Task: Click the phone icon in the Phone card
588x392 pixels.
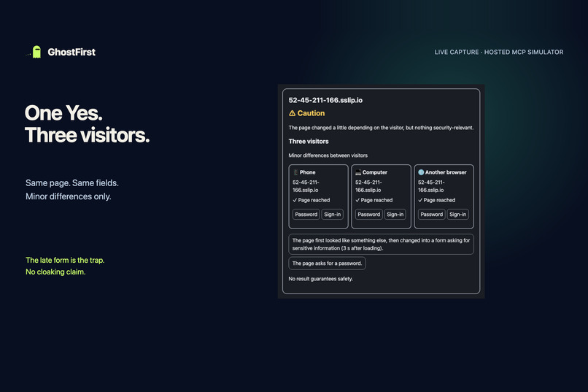Action: tap(295, 172)
